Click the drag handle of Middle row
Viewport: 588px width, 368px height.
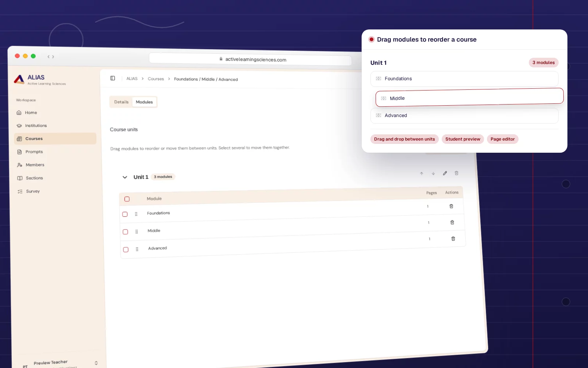pyautogui.click(x=137, y=231)
